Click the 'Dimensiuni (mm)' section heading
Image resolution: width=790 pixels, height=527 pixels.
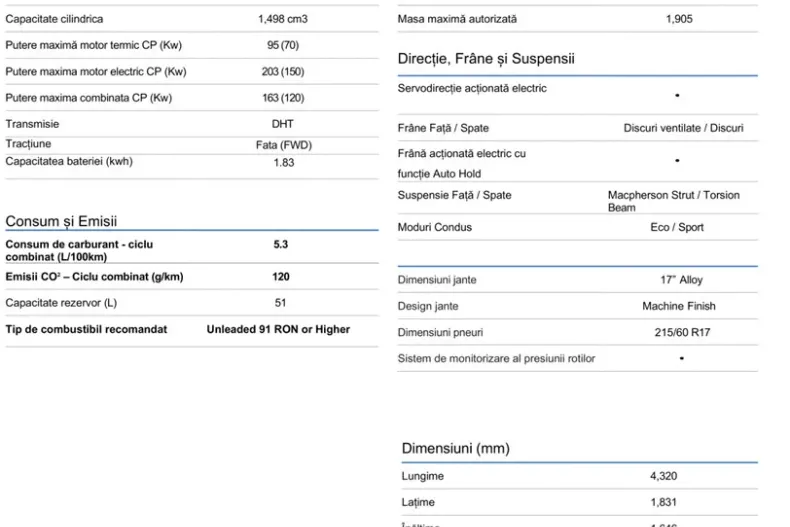click(455, 448)
